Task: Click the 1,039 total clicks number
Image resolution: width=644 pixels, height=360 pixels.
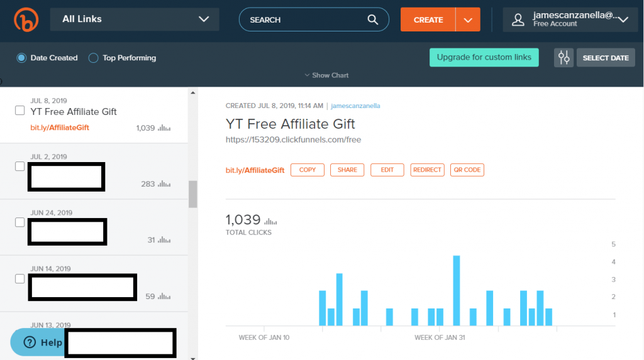Action: coord(243,220)
